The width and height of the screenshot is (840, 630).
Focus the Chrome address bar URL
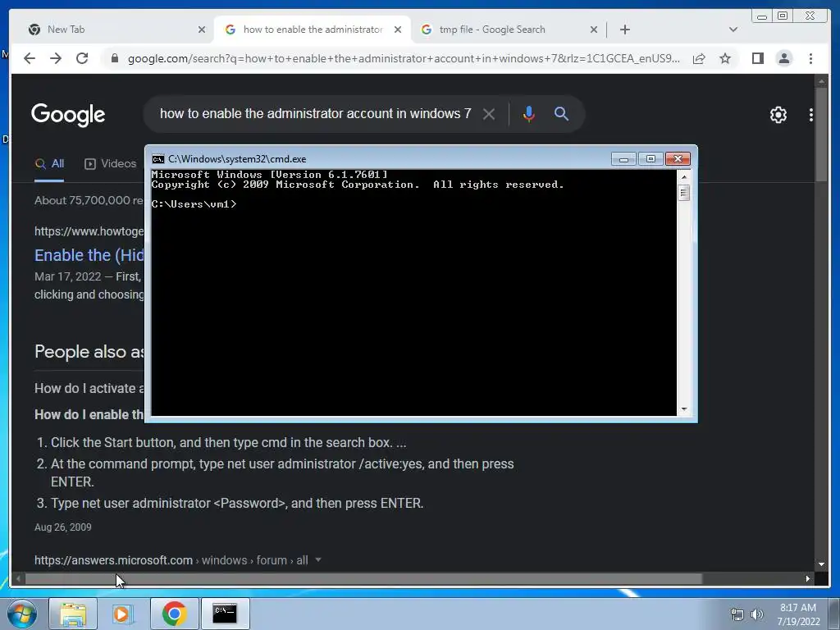pyautogui.click(x=404, y=58)
